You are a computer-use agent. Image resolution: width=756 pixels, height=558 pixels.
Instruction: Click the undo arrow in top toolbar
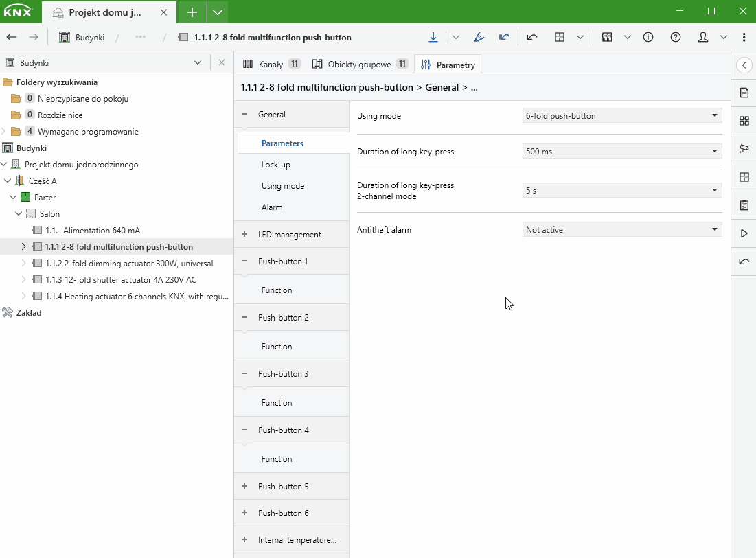click(532, 37)
